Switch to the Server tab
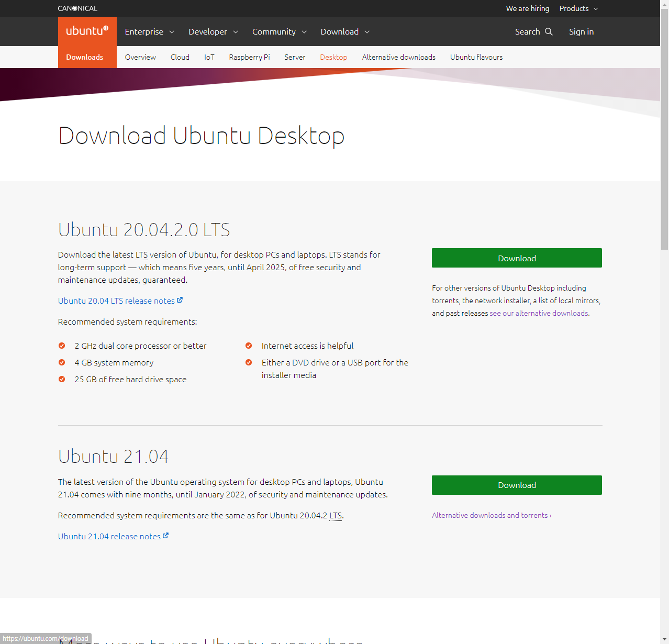Screen dimensions: 669x644 click(x=295, y=57)
